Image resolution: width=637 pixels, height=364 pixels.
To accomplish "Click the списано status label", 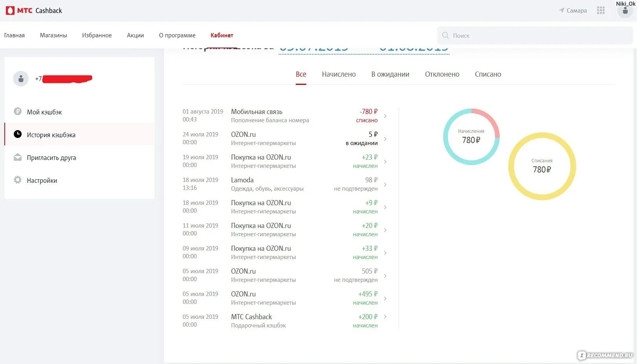I will pyautogui.click(x=367, y=120).
